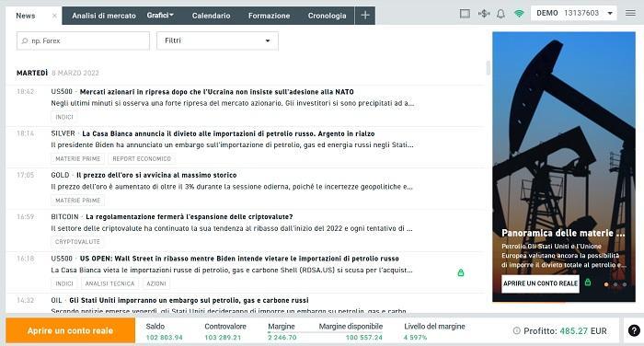644x346 pixels.
Task: Click the AZIONI tag
Action: coord(156,283)
